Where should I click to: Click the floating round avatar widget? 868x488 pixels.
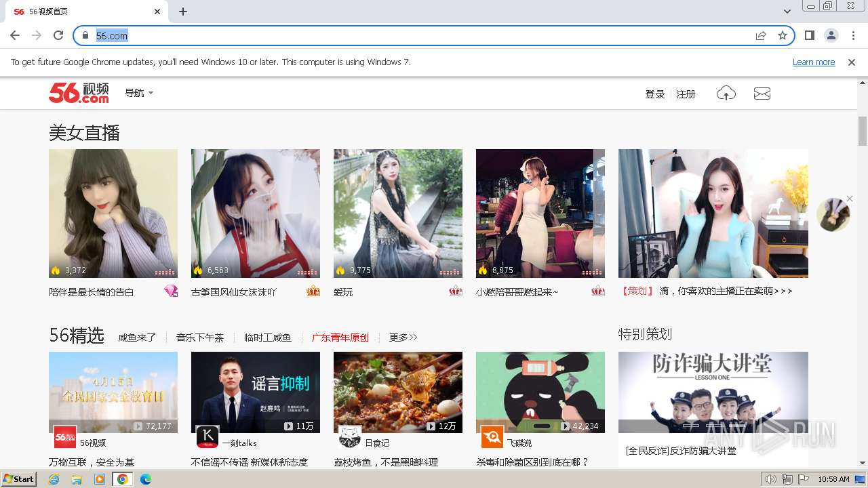(x=833, y=216)
